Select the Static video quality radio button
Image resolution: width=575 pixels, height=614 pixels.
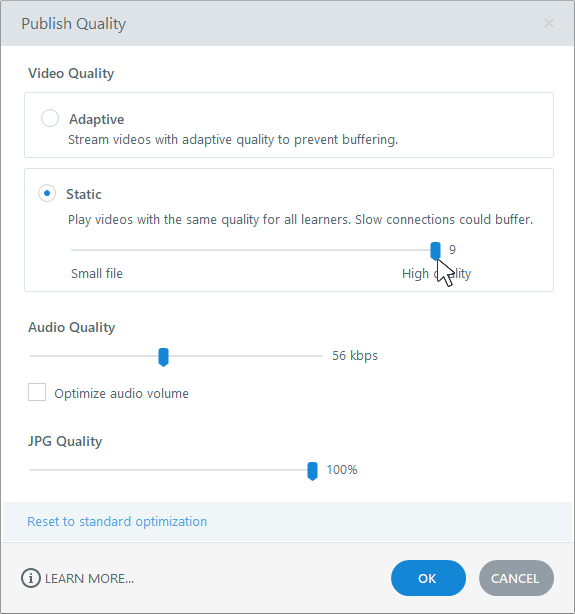47,193
